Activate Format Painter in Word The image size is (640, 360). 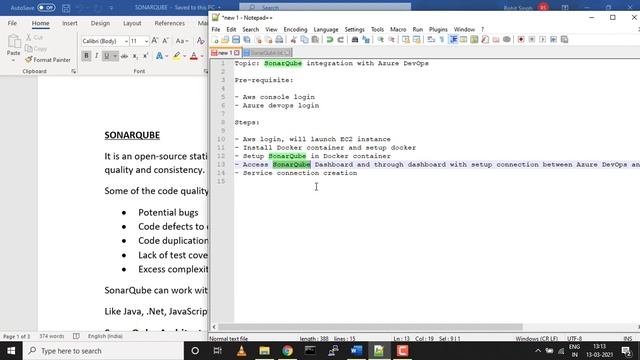tap(48, 60)
